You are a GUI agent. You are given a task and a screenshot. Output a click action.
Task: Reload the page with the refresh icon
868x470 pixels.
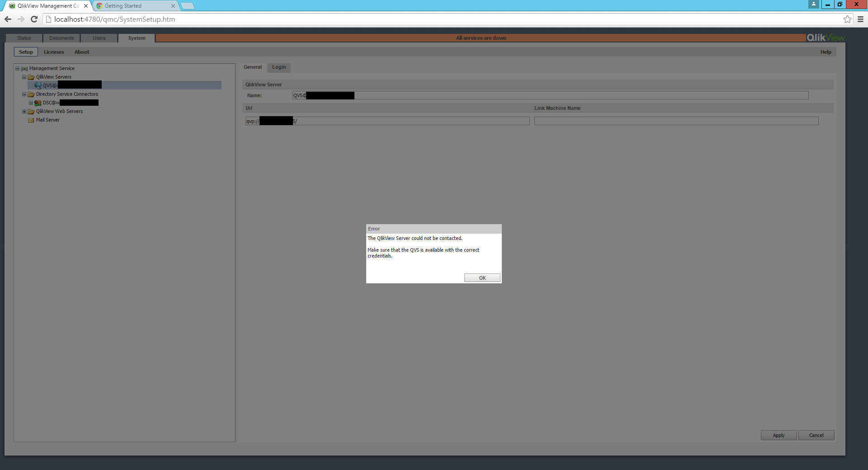click(x=34, y=19)
